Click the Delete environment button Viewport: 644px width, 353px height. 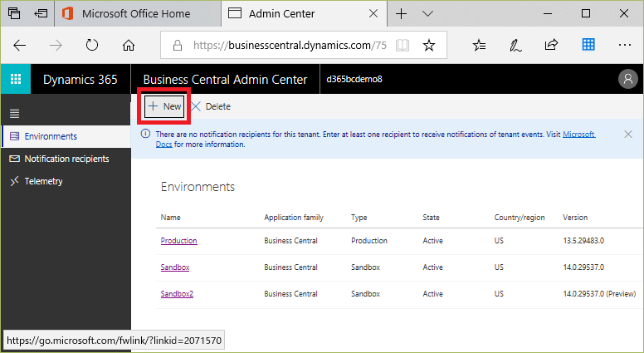pos(211,106)
